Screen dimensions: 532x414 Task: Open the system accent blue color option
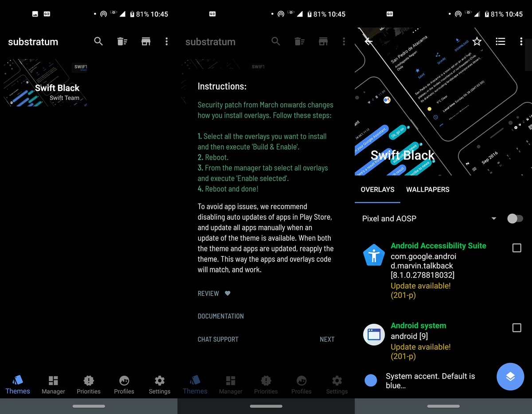[x=371, y=380]
